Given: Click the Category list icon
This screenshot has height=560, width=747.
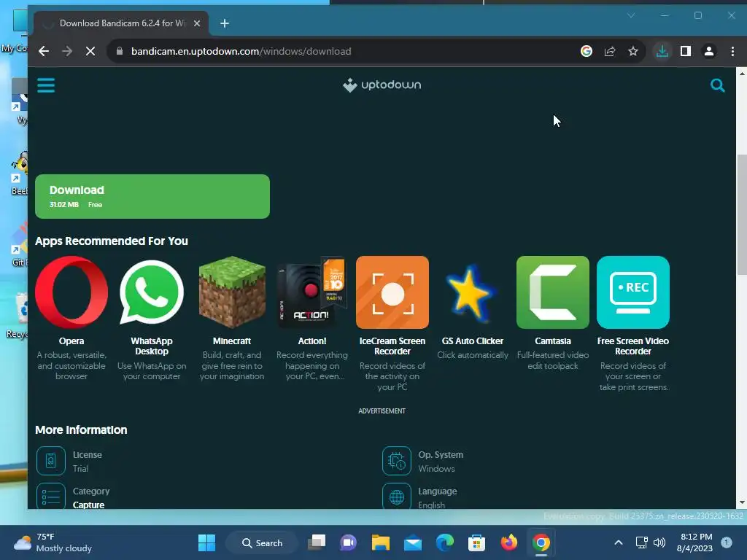Looking at the screenshot, I should point(51,496).
